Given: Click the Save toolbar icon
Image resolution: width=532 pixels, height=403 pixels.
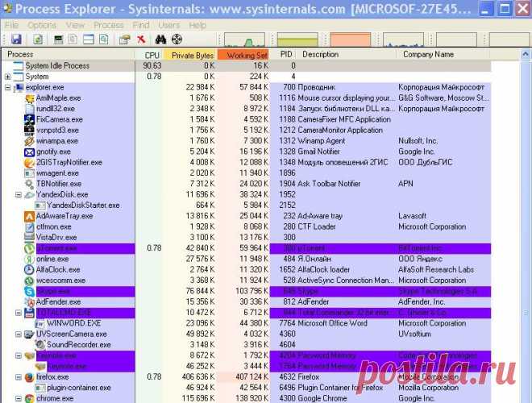Looking at the screenshot, I should click(x=16, y=39).
